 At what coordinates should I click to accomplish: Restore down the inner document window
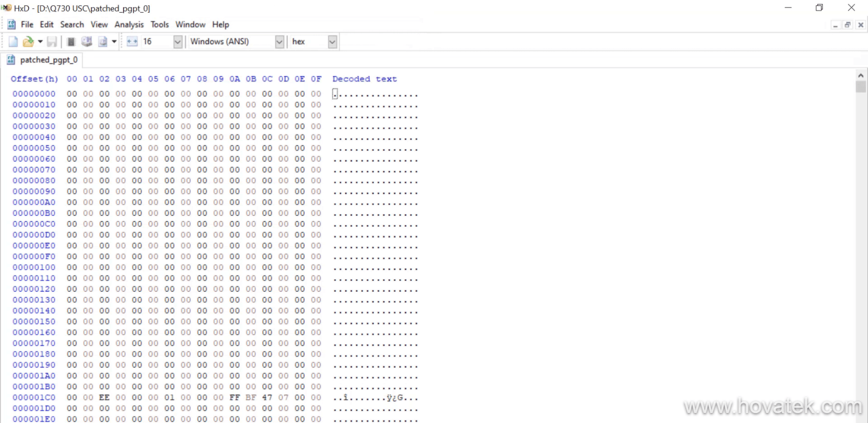[848, 25]
